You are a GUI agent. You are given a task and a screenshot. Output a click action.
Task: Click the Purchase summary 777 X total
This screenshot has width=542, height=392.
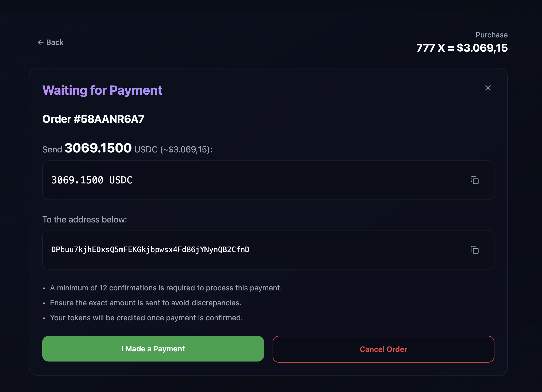462,48
